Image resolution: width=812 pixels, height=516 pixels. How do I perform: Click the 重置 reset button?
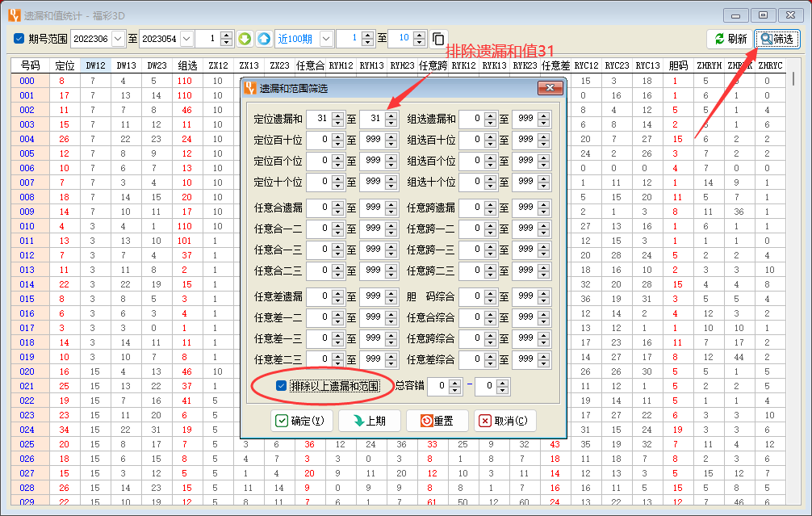coord(437,421)
